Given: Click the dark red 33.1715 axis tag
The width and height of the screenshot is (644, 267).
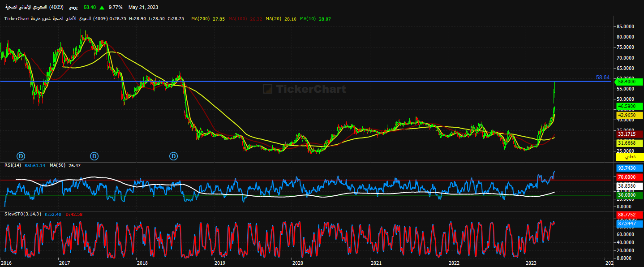Looking at the screenshot, I should click(x=630, y=134).
